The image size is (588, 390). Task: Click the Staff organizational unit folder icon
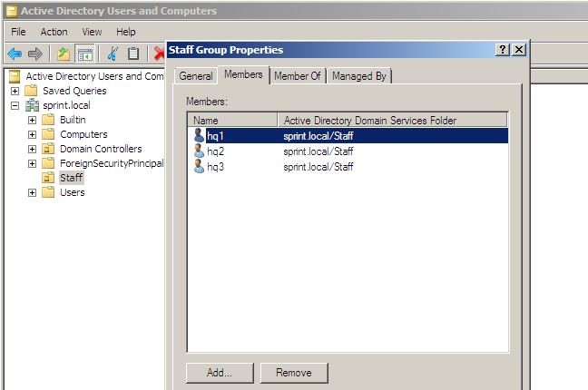[x=48, y=178]
